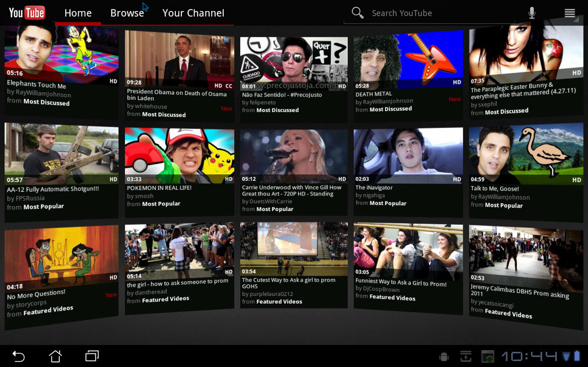Play the Não Faz Sentido! video thumbnail

point(293,64)
